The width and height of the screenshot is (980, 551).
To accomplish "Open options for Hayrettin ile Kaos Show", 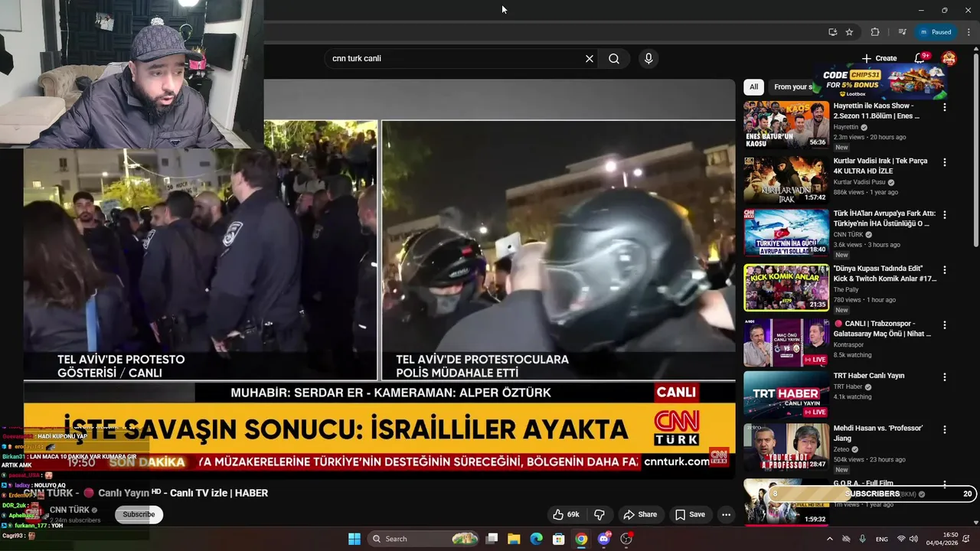I will [x=944, y=108].
